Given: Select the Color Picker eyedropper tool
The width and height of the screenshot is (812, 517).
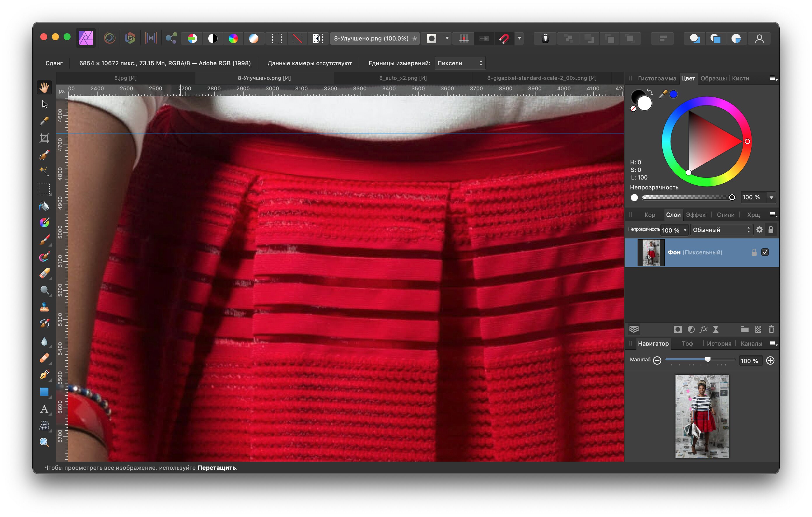Looking at the screenshot, I should click(44, 121).
